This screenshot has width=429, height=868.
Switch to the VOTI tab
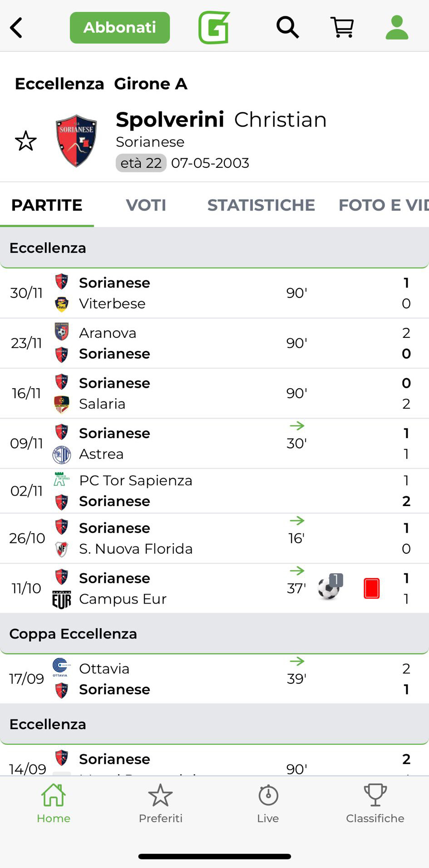(146, 205)
